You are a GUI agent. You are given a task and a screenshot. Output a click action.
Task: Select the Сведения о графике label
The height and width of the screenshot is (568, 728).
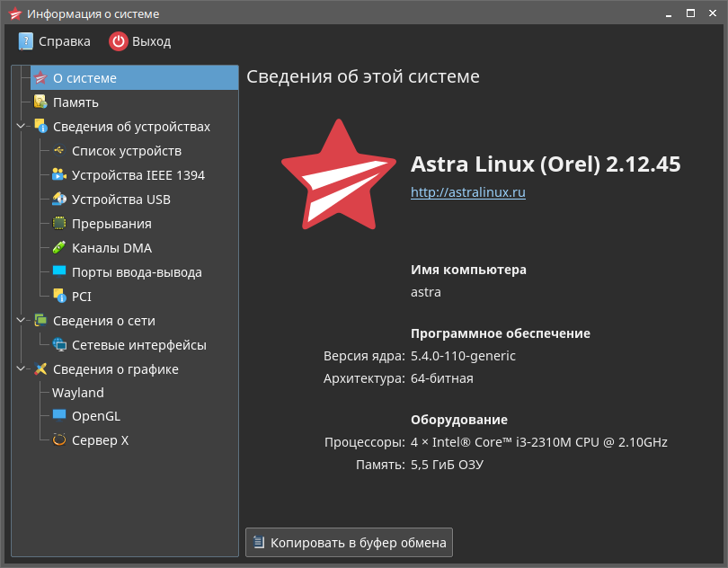tap(116, 369)
